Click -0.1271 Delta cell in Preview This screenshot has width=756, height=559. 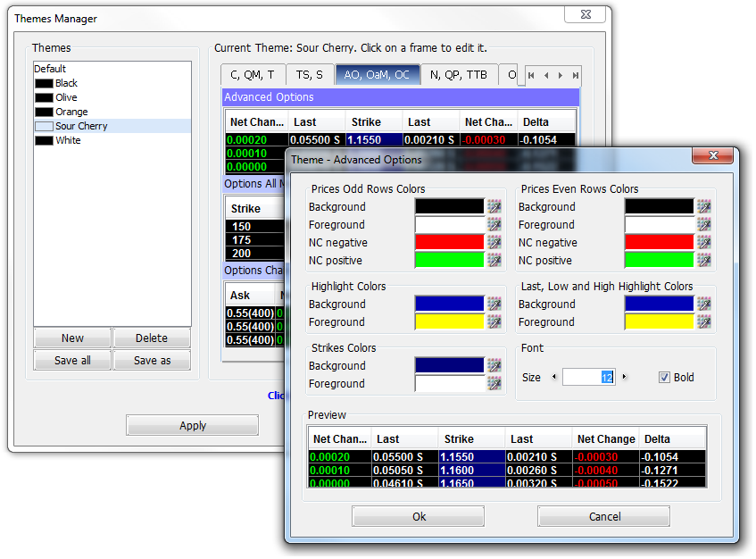coord(673,471)
